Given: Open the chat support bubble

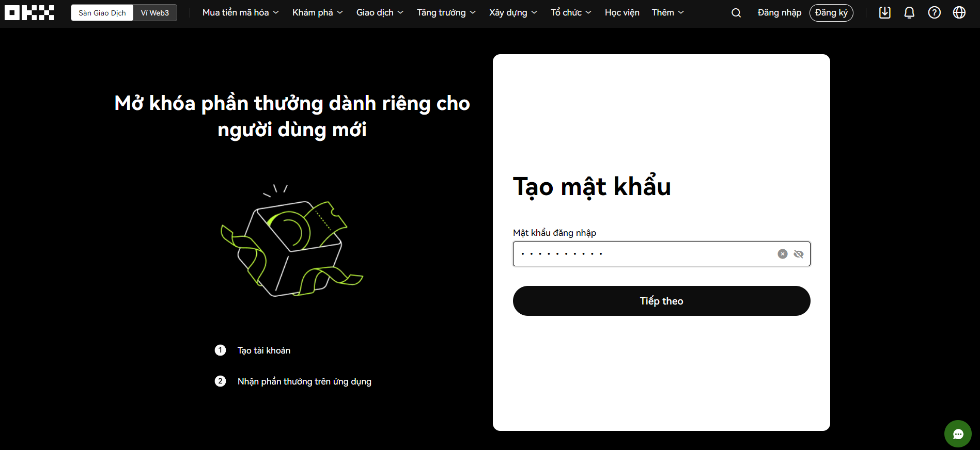Looking at the screenshot, I should 958,434.
